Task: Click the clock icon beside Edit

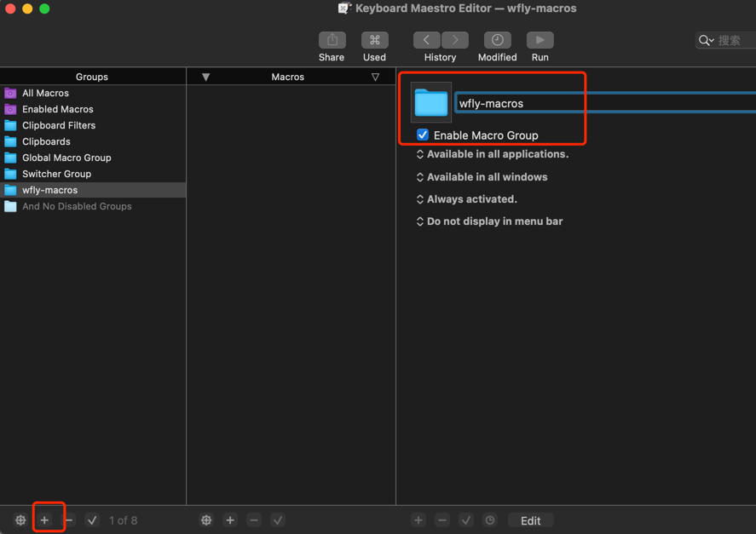Action: pyautogui.click(x=490, y=520)
